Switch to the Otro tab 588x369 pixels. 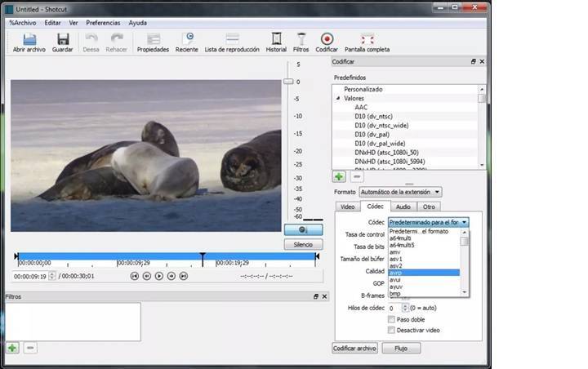pos(429,207)
